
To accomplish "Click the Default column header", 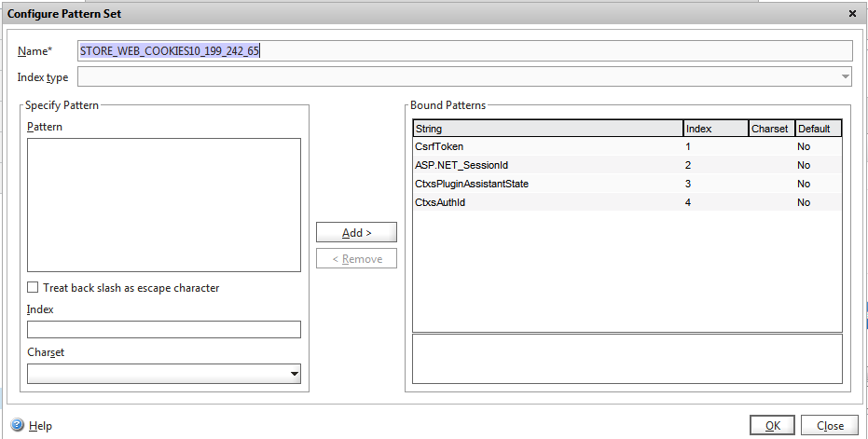I will [817, 129].
